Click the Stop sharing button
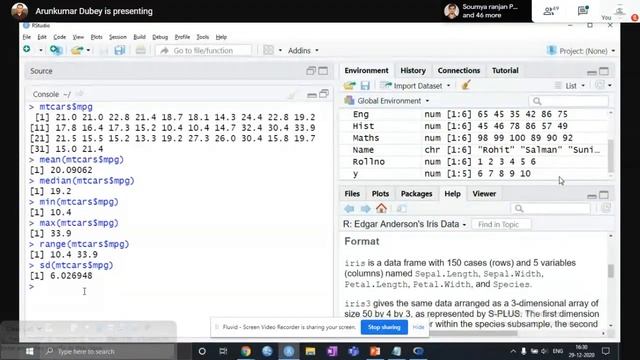Viewport: 640px width, 360px height. tap(384, 327)
